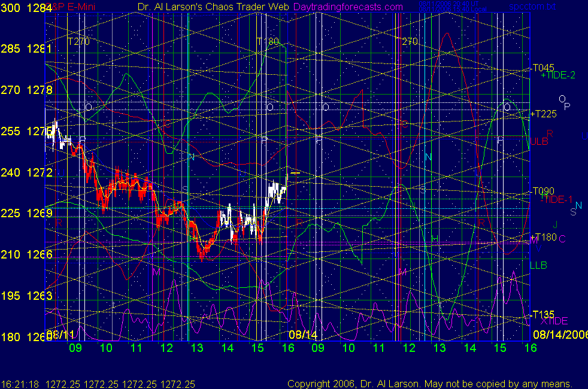Click the '240 1272' price axis label
Viewport: 588px width, 389px height.
tap(26, 172)
